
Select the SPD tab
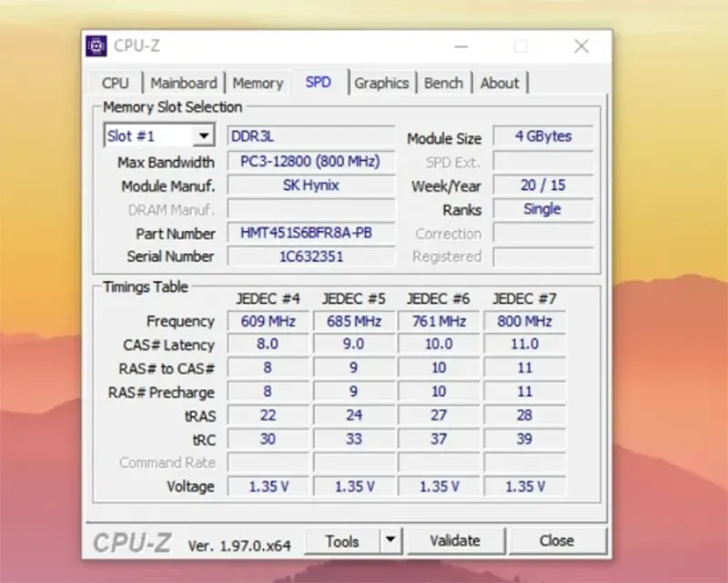tap(318, 82)
